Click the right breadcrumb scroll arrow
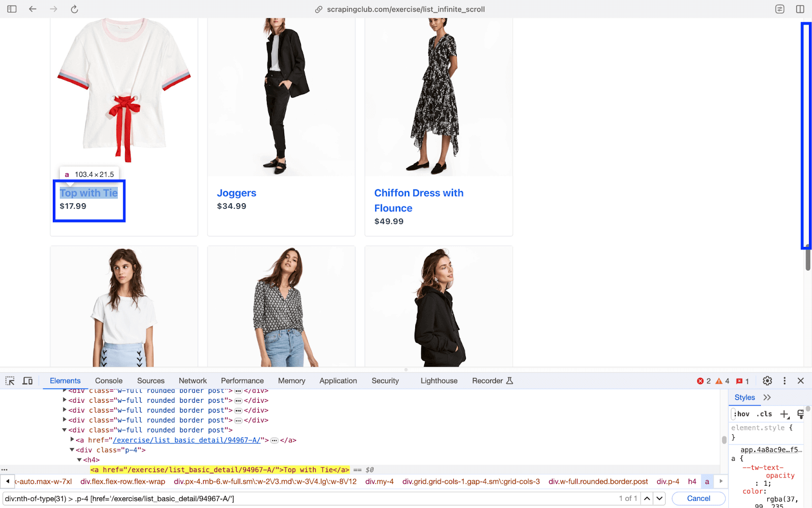The height and width of the screenshot is (508, 812). pos(721,481)
